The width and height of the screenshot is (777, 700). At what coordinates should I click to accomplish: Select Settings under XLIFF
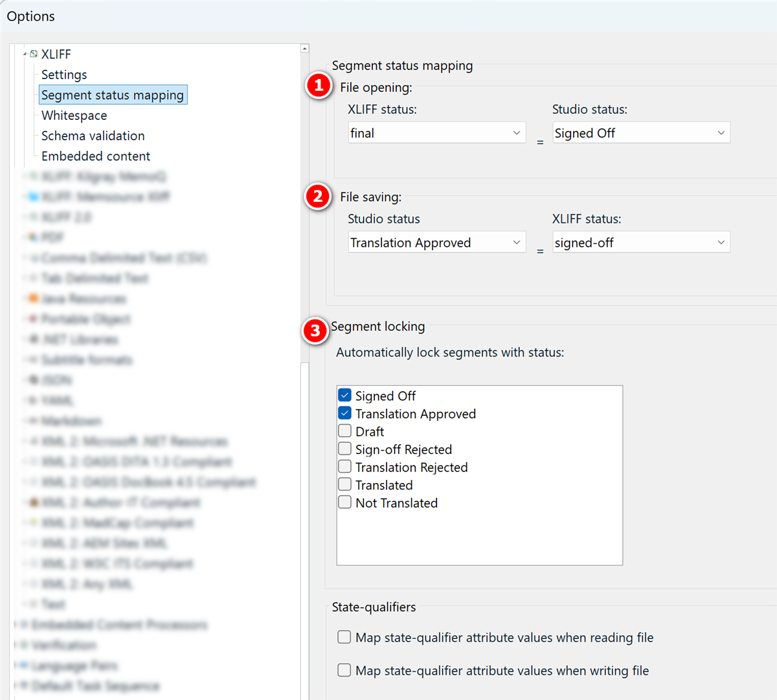[x=64, y=74]
